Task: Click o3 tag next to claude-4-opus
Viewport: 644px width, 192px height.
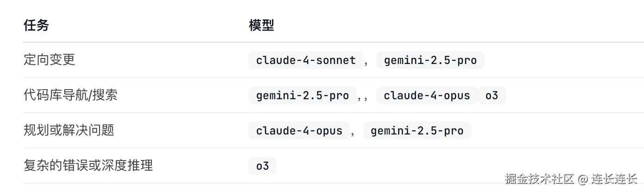Action: [492, 96]
